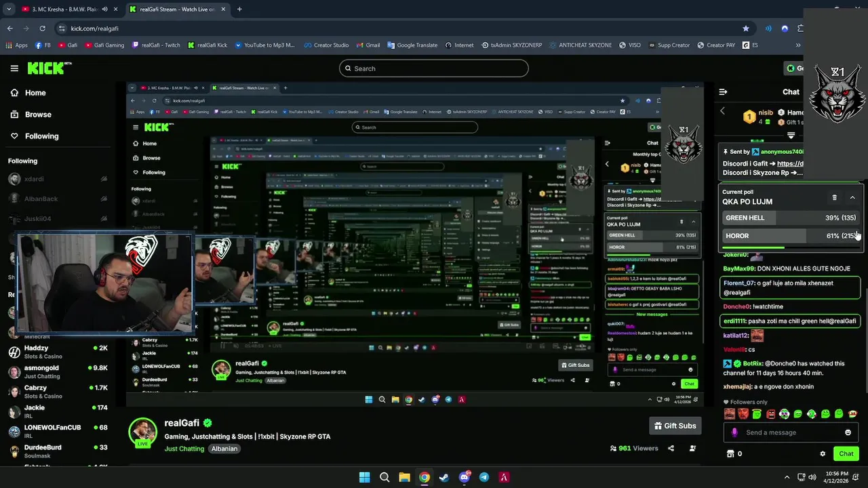
Task: Collapse the current poll panel
Action: [x=852, y=197]
